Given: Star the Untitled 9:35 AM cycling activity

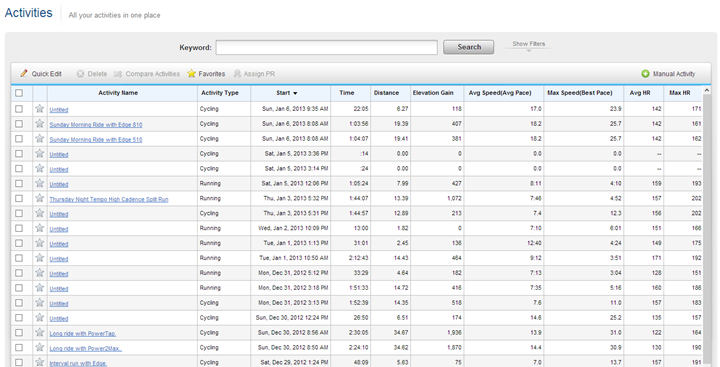Looking at the screenshot, I should [39, 108].
